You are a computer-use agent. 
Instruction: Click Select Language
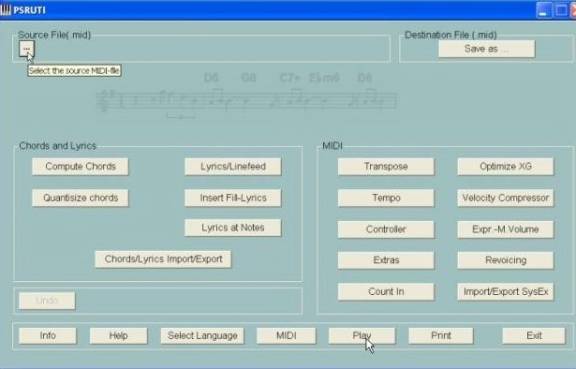(202, 336)
